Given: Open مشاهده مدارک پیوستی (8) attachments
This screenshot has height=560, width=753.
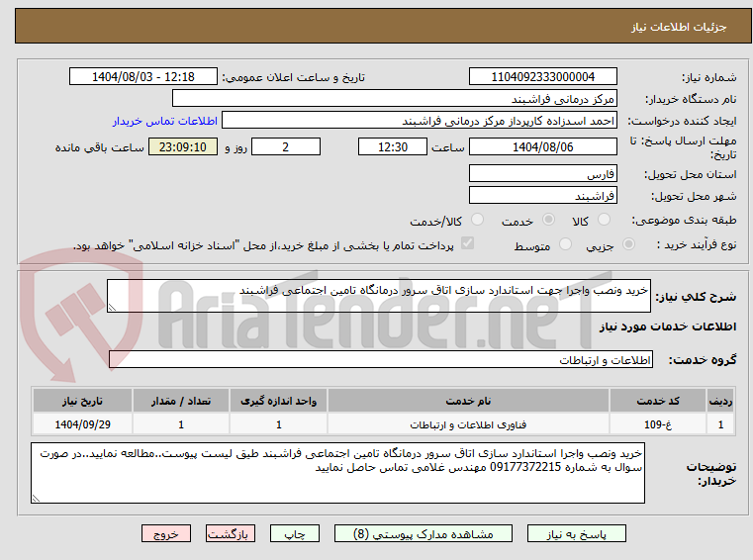Looking at the screenshot, I should point(424,533).
